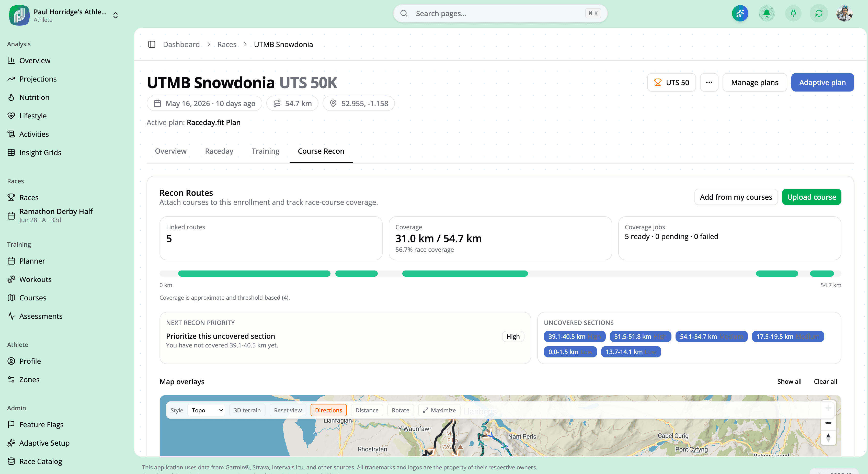868x474 pixels.
Task: Click the map compass north control
Action: pos(828,438)
